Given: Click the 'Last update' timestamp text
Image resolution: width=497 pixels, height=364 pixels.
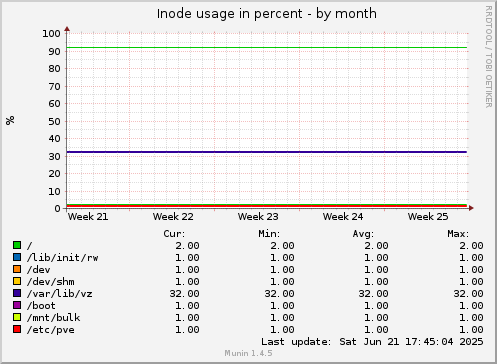Looking at the screenshot, I should pos(372,342).
